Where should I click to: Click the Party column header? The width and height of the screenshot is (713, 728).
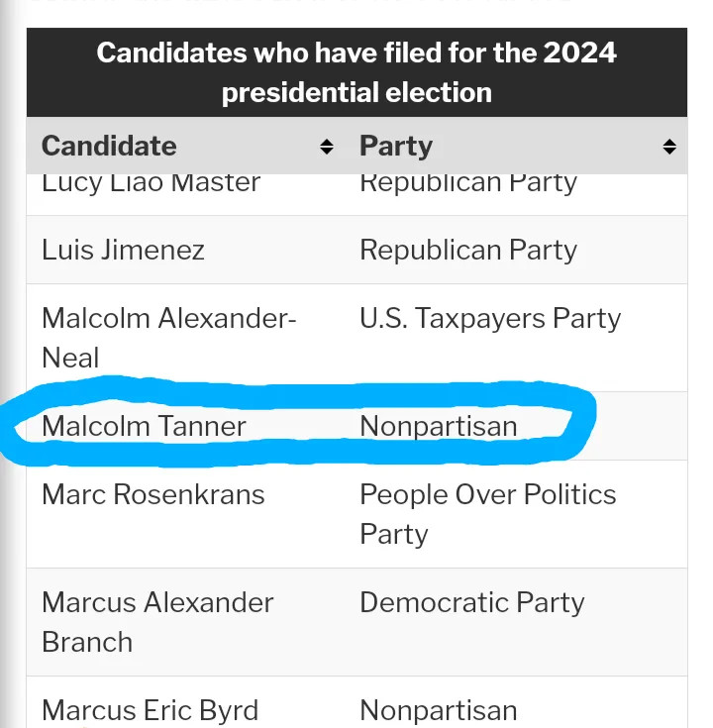click(x=396, y=147)
